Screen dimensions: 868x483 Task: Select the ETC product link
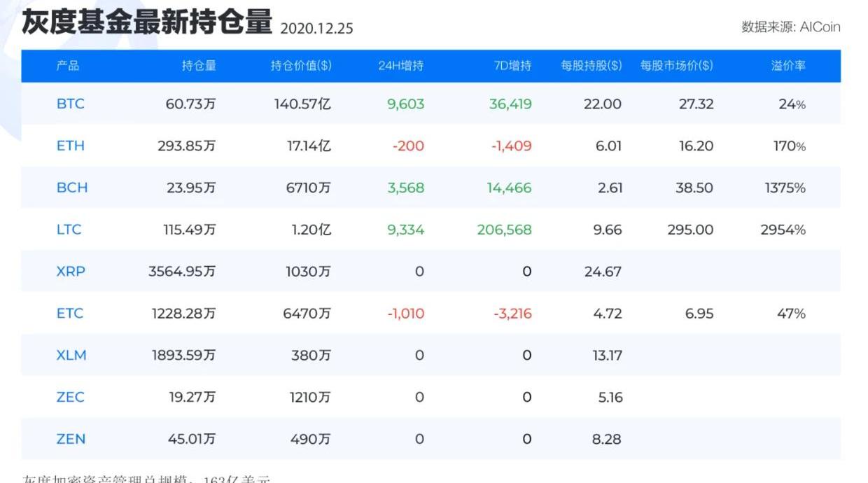coord(69,314)
